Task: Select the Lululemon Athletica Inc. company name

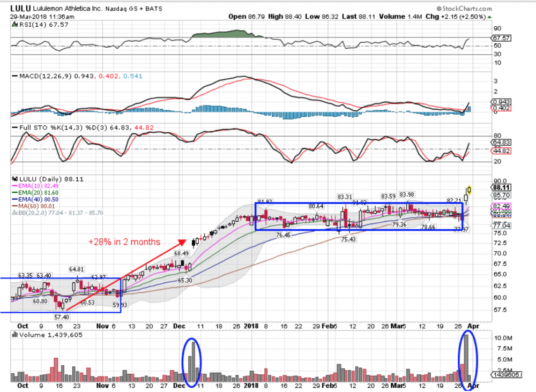Action: [68, 9]
